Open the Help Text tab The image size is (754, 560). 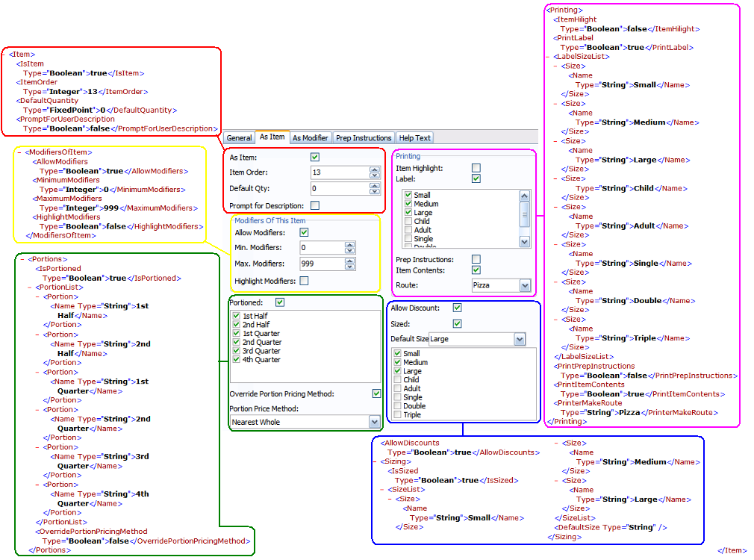point(414,138)
